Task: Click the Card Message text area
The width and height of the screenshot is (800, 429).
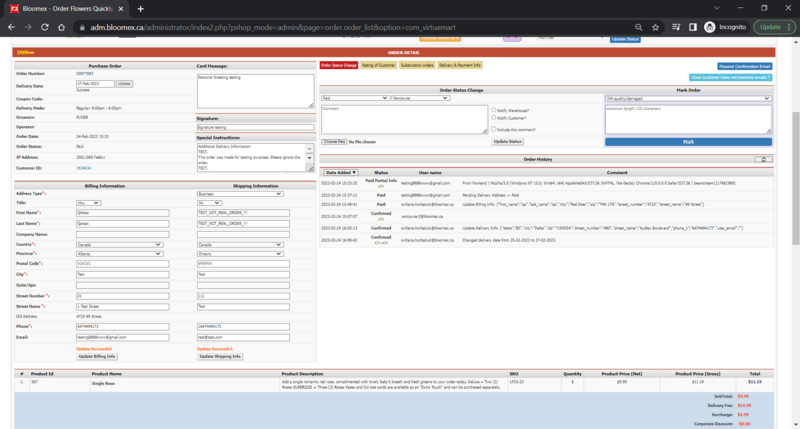Action: (x=256, y=91)
